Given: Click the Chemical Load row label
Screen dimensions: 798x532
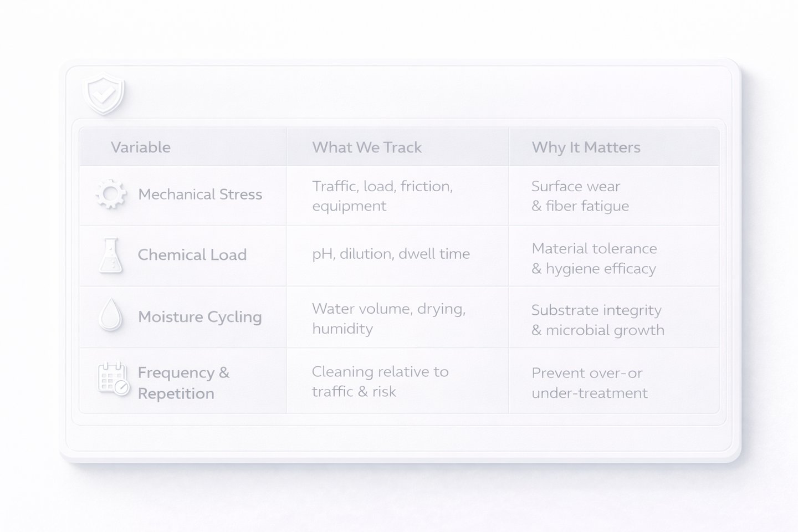Looking at the screenshot, I should 192,255.
